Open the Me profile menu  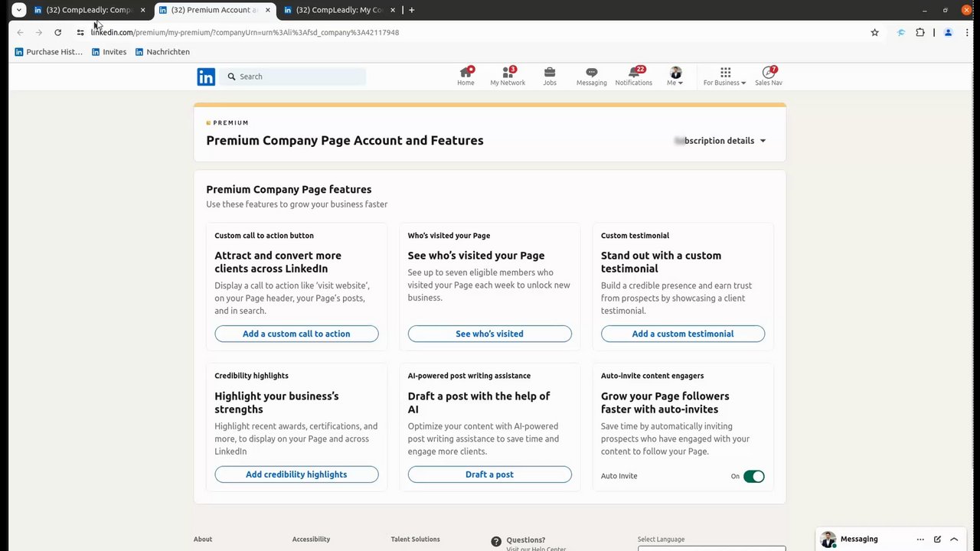click(675, 76)
